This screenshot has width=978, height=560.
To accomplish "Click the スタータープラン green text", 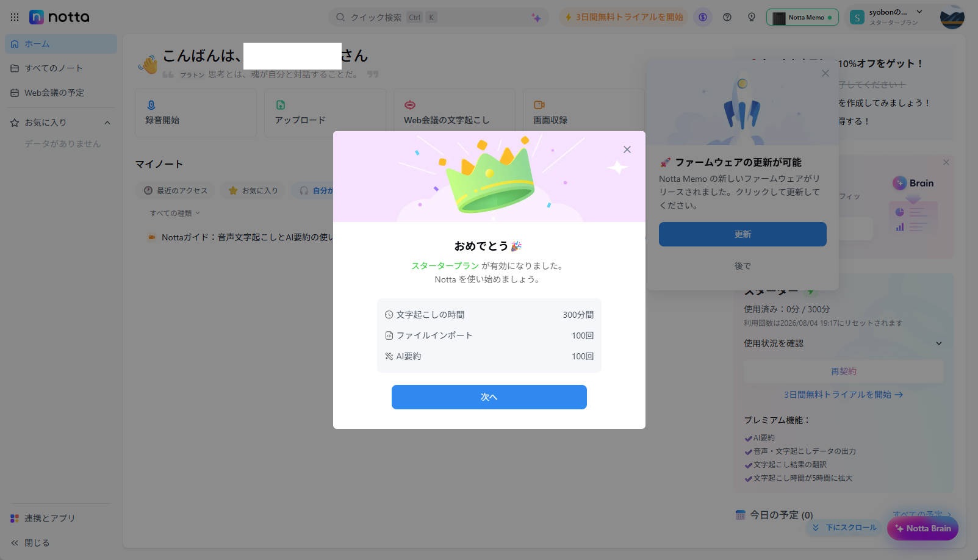I will pyautogui.click(x=445, y=266).
